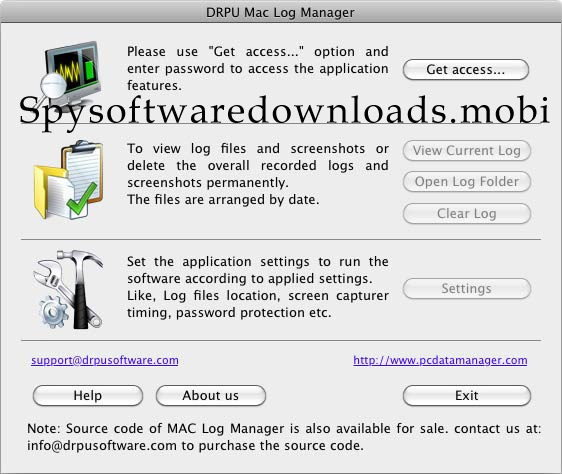Open the Get access... dialog
Image resolution: width=562 pixels, height=474 pixels.
pyautogui.click(x=466, y=70)
